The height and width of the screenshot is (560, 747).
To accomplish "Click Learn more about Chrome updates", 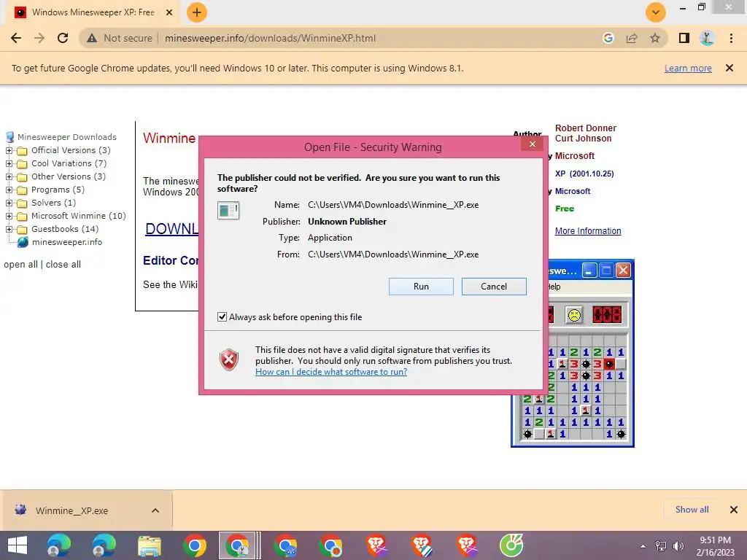I will (688, 68).
